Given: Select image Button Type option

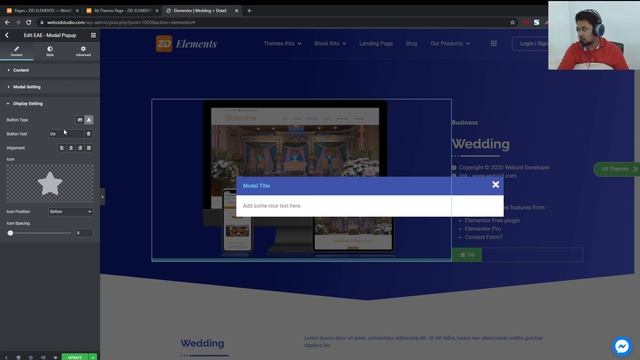Looking at the screenshot, I should pos(80,120).
